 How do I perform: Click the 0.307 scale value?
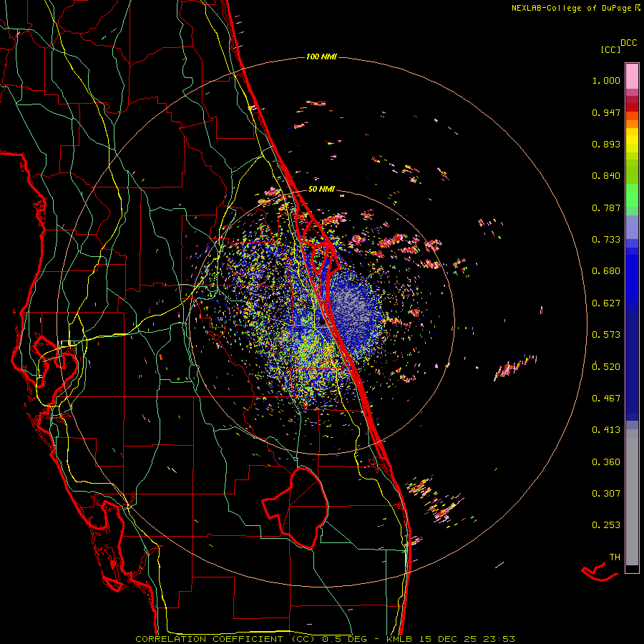click(606, 493)
